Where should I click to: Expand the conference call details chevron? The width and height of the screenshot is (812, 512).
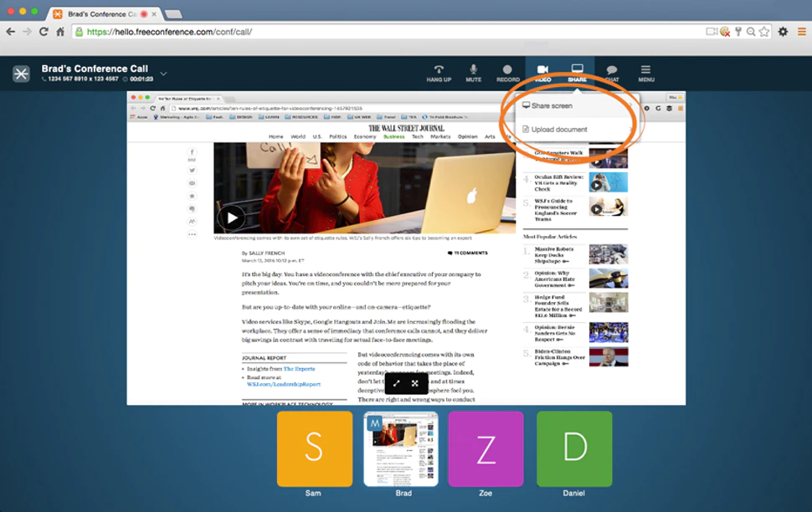click(x=162, y=74)
